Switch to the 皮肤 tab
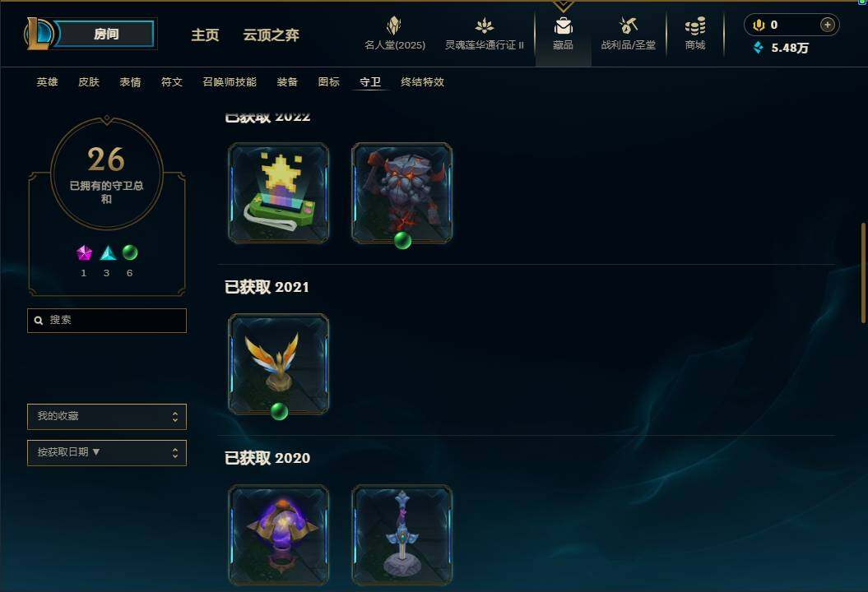Viewport: 868px width, 592px height. tap(89, 82)
